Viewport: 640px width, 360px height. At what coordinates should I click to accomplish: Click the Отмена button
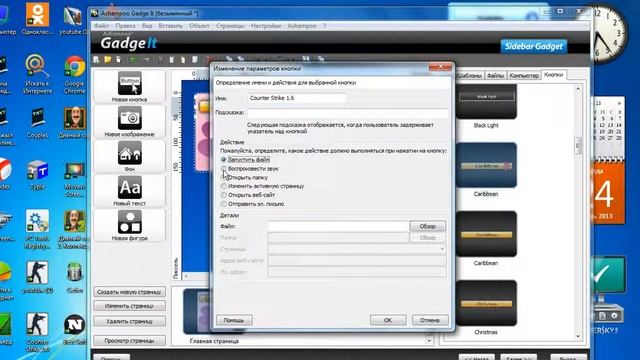(430, 320)
